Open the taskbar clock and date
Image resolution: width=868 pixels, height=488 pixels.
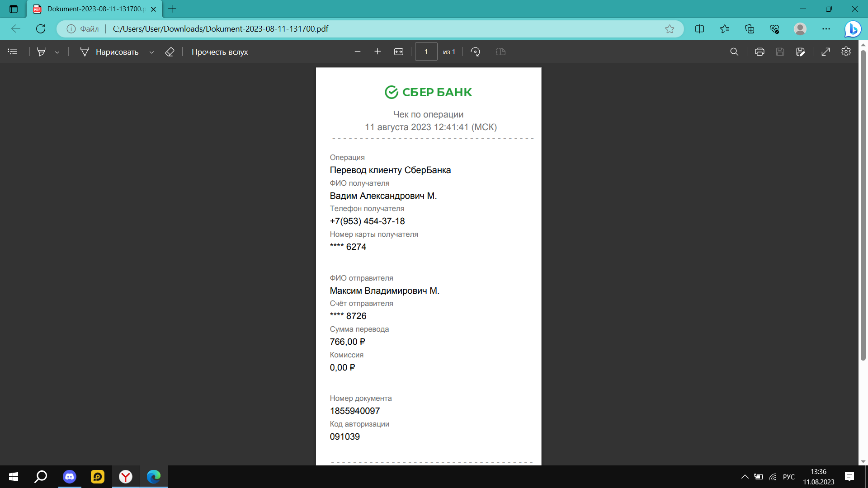819,477
